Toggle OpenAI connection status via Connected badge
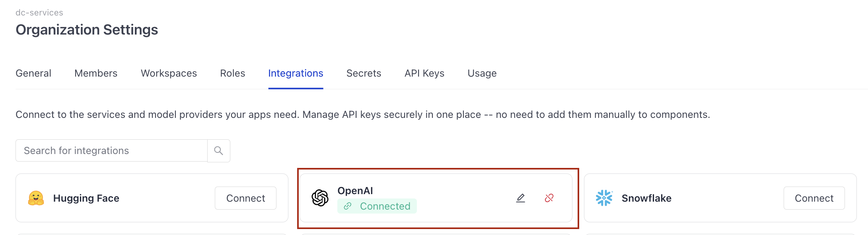The width and height of the screenshot is (868, 235). point(377,206)
